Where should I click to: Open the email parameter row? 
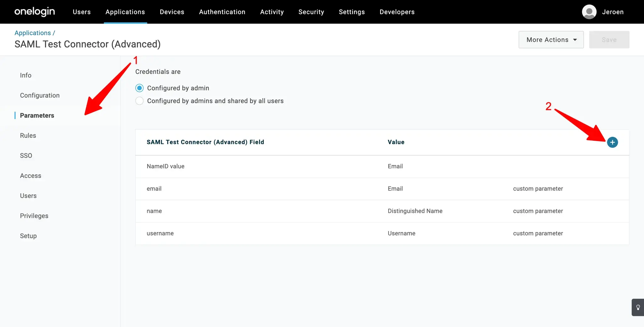pyautogui.click(x=382, y=189)
